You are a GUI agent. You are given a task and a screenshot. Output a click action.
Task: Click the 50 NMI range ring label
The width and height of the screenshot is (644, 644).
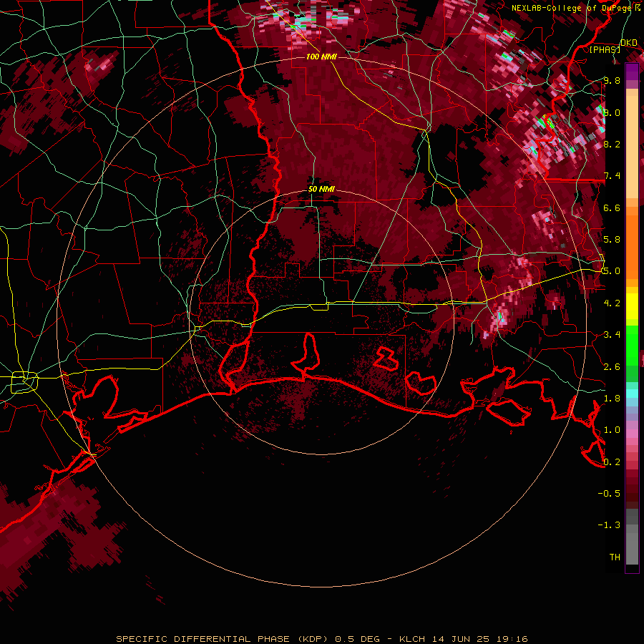click(321, 190)
